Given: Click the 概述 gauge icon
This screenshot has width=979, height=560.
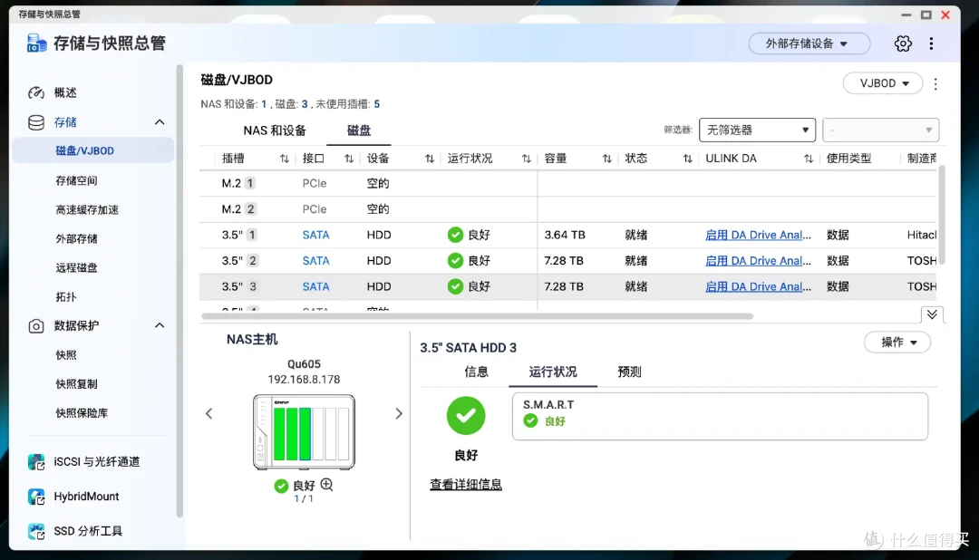Looking at the screenshot, I should (36, 92).
